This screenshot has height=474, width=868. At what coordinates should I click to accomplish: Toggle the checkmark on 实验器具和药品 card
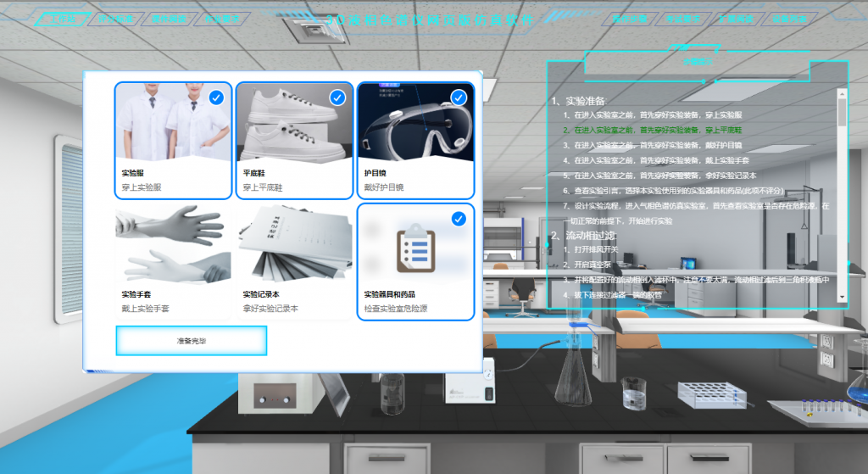pyautogui.click(x=459, y=220)
